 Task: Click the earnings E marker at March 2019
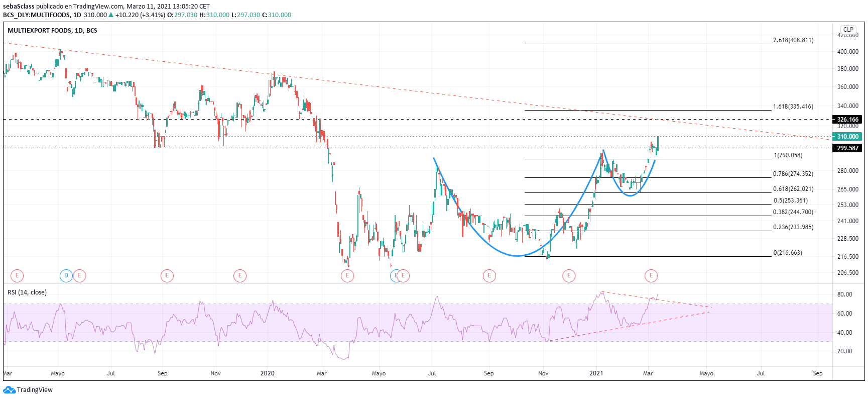[x=17, y=275]
